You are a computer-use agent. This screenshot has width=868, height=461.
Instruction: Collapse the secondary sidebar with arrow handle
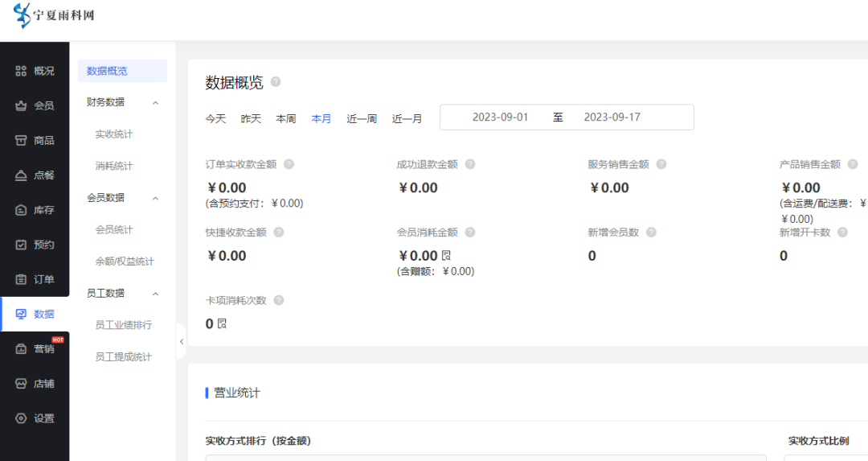pos(182,342)
